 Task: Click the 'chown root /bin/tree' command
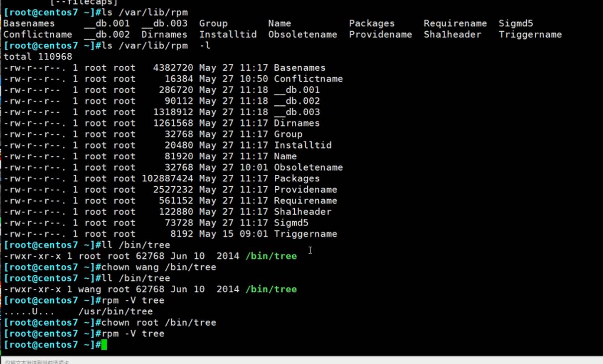pos(158,323)
